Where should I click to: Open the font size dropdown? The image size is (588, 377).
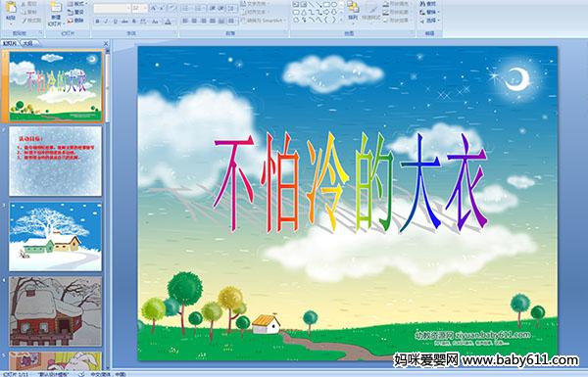point(145,8)
